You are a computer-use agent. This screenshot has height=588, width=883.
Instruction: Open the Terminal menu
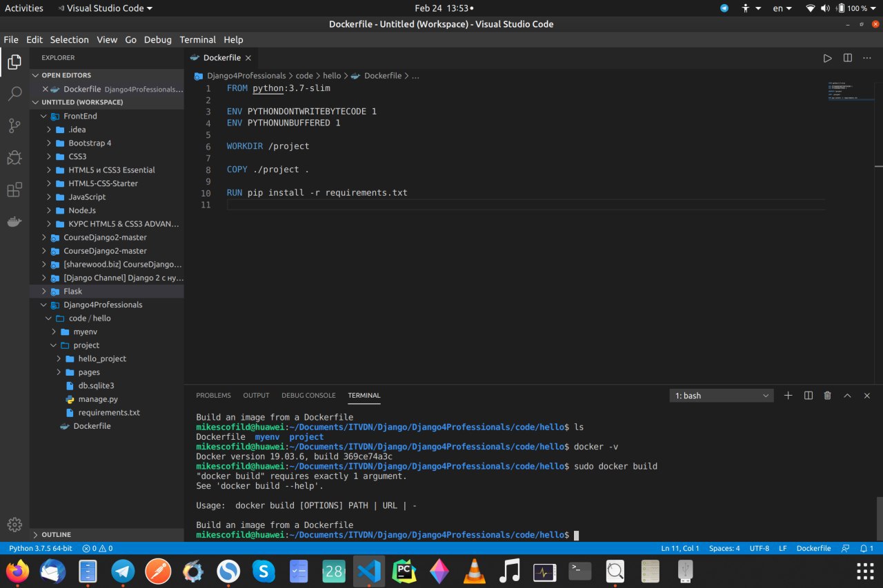pos(197,39)
